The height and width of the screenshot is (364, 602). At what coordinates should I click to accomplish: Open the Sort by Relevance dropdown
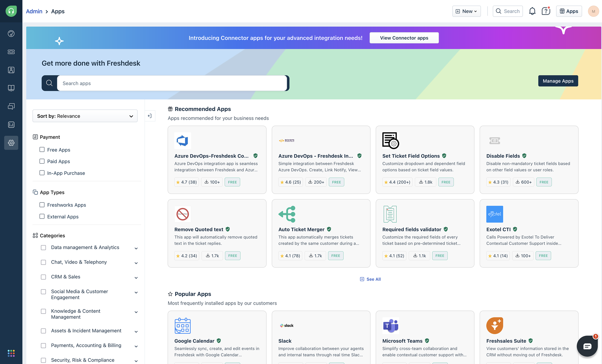point(85,116)
